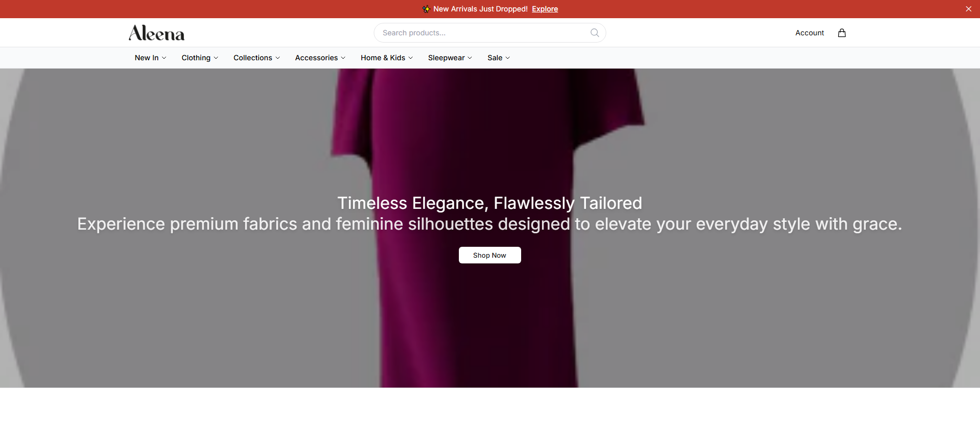Screen dimensions: 980x425
Task: Expand the Home & Kids chevron
Action: click(x=411, y=58)
